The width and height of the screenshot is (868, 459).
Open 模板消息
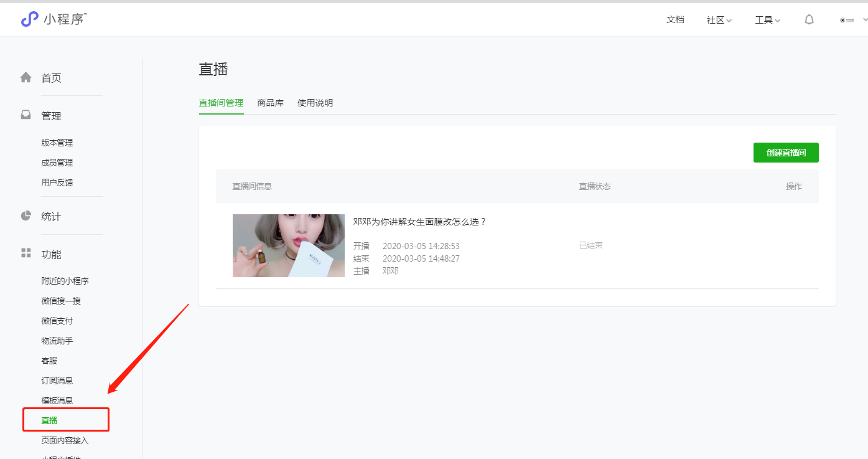click(57, 400)
